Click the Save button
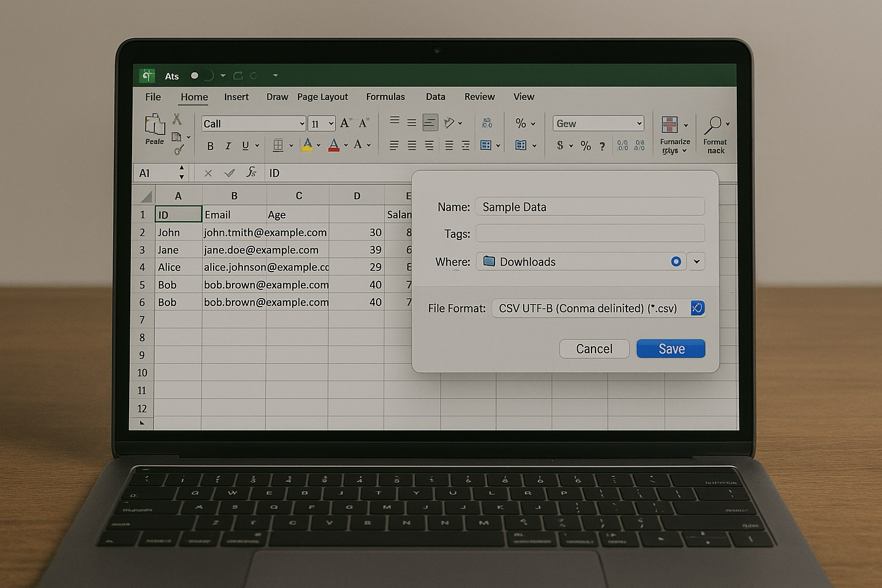The width and height of the screenshot is (882, 588). coord(670,349)
